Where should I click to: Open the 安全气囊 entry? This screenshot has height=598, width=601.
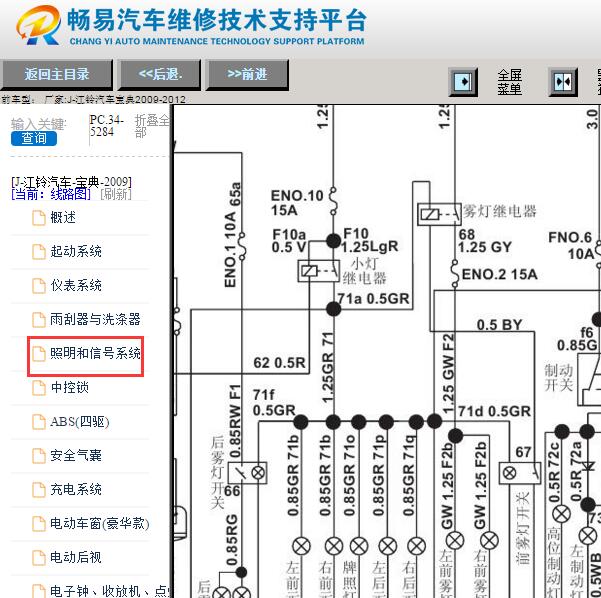(x=76, y=455)
